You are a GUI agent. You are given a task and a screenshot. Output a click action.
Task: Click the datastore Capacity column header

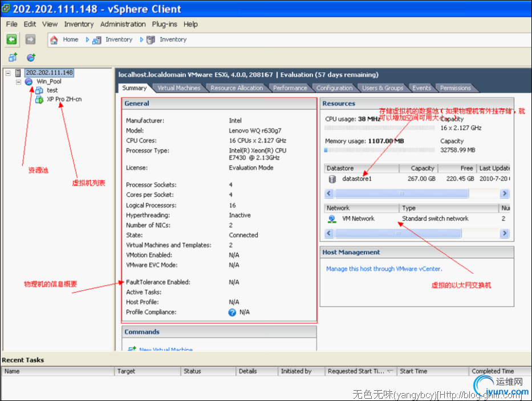point(419,168)
